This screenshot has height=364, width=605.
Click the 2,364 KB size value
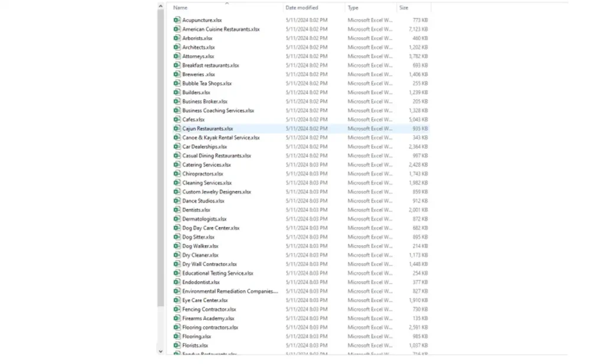click(x=418, y=147)
